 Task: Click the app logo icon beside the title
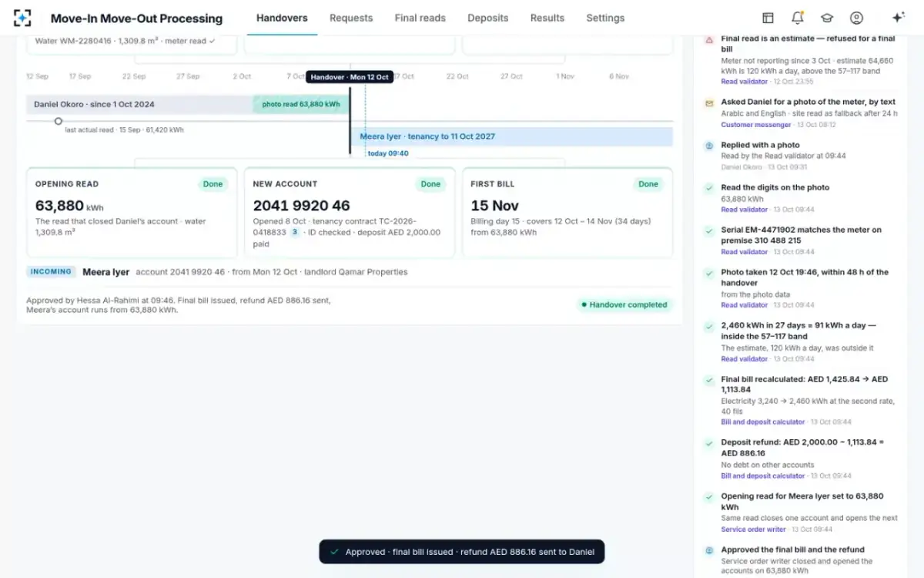click(x=22, y=18)
